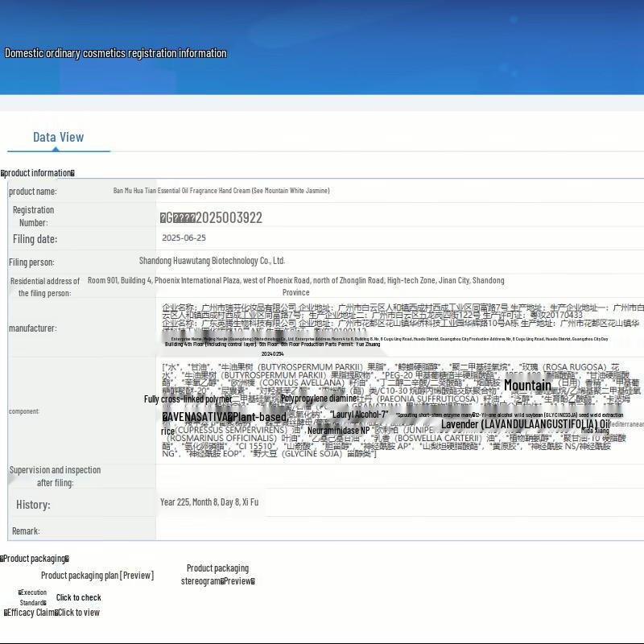Click the Remark field label
The height and width of the screenshot is (644, 644).
pyautogui.click(x=26, y=531)
